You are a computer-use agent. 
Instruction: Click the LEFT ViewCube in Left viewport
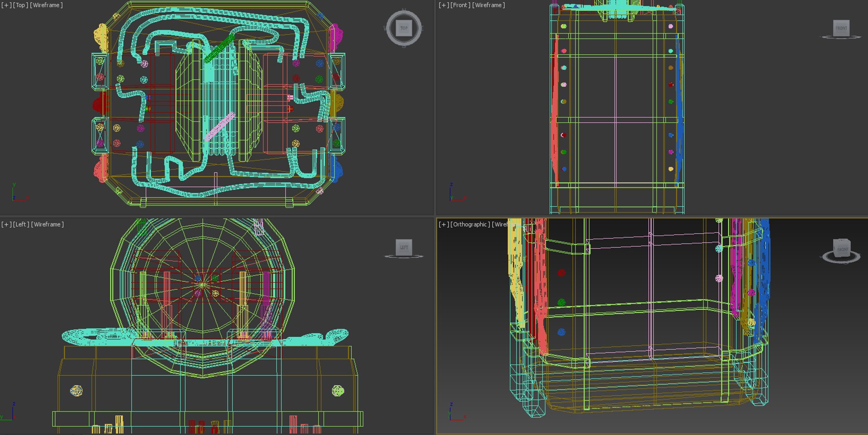(x=404, y=247)
